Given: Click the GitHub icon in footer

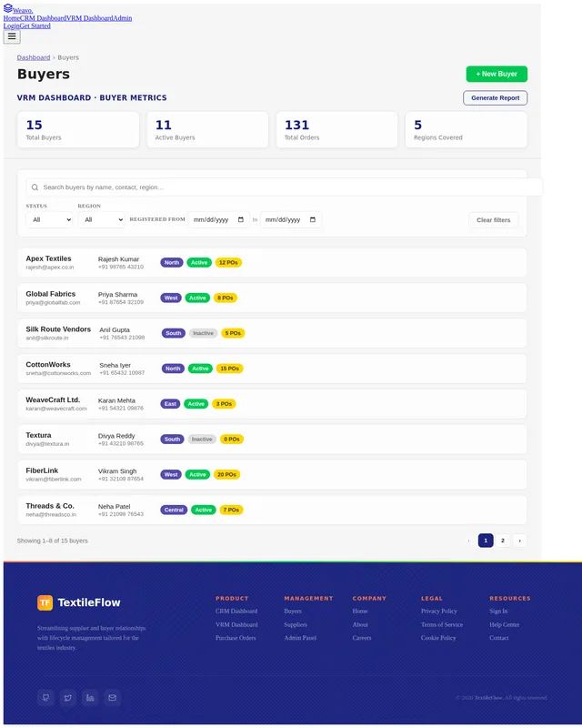Looking at the screenshot, I should [46, 697].
